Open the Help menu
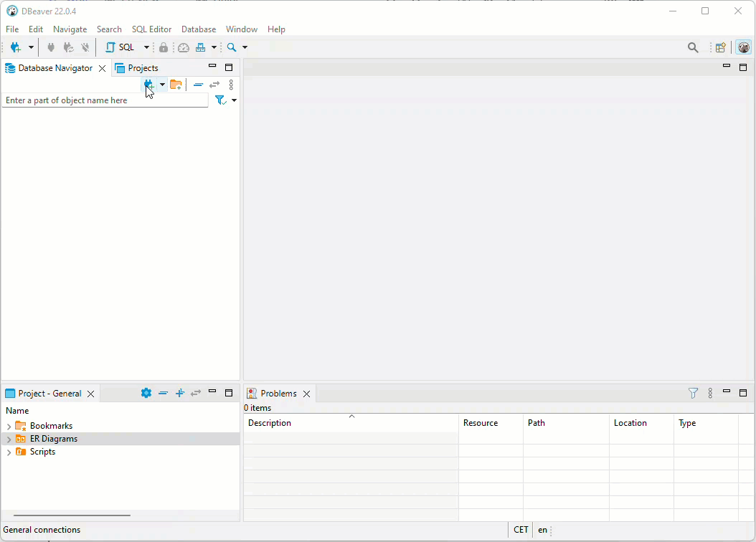This screenshot has width=756, height=542. pos(276,29)
